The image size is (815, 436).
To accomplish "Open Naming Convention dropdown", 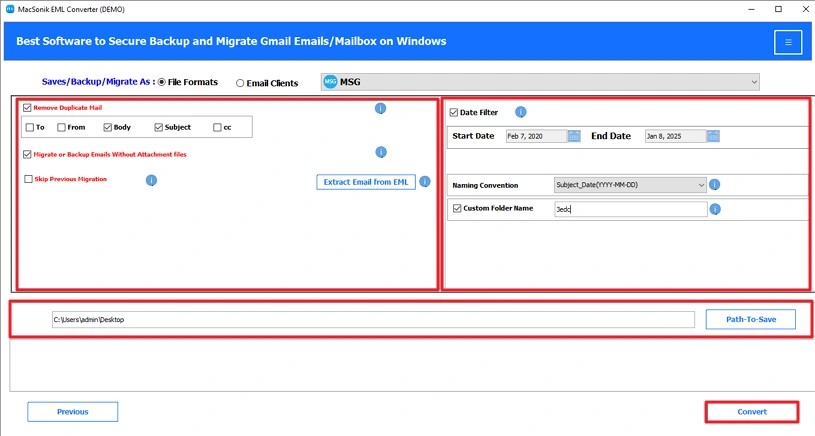I will (630, 185).
